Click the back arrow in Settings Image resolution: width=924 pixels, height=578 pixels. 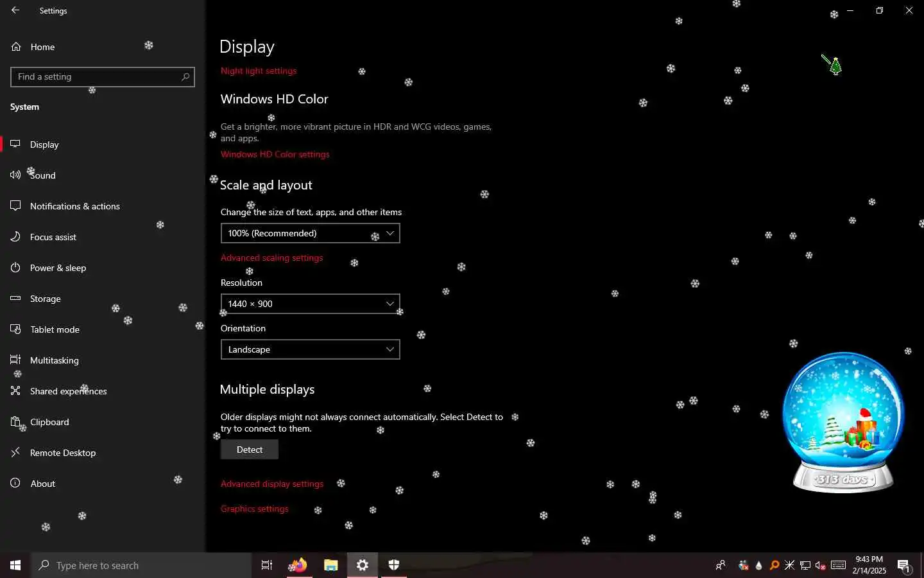(x=15, y=10)
